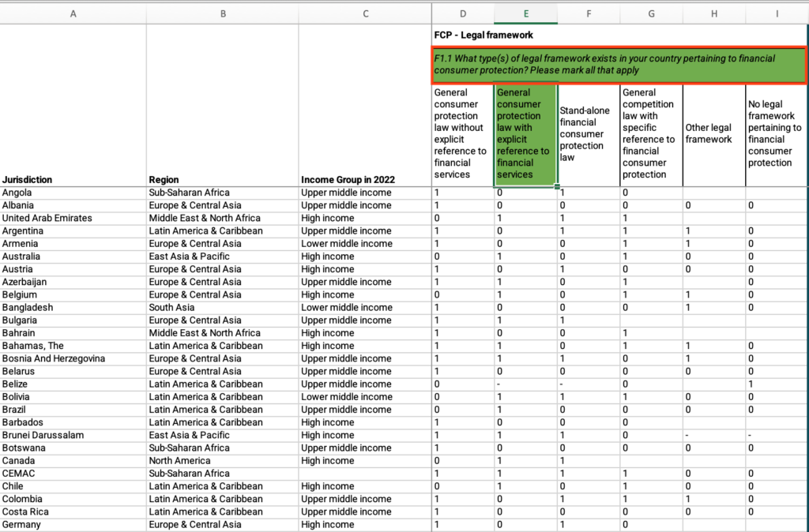This screenshot has height=532, width=809.
Task: Select Brunei Darussalam's dash in column H
Action: pos(714,435)
